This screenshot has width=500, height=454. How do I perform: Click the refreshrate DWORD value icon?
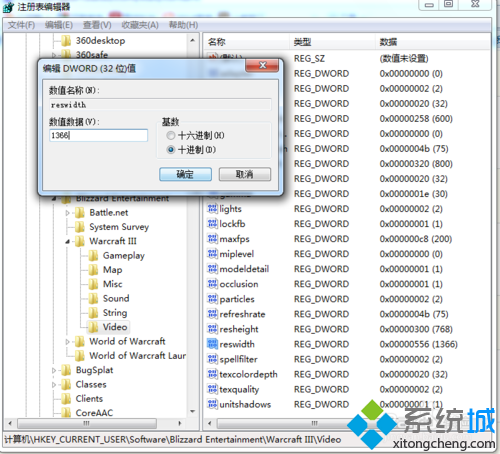coord(212,314)
